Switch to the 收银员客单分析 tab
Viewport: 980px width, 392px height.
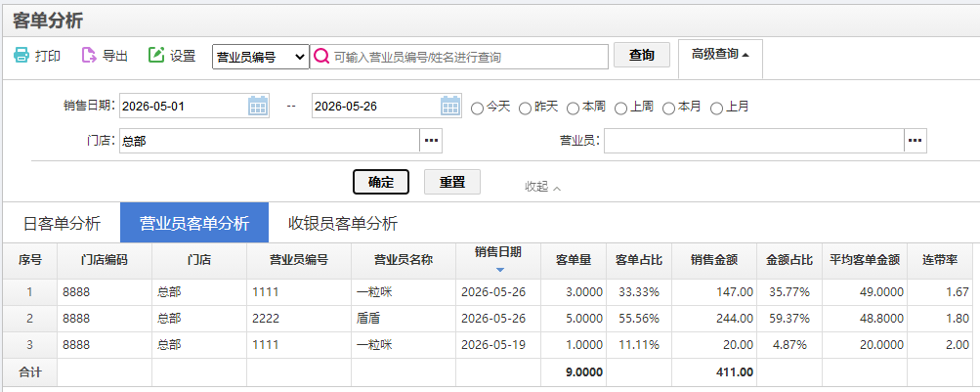(343, 223)
